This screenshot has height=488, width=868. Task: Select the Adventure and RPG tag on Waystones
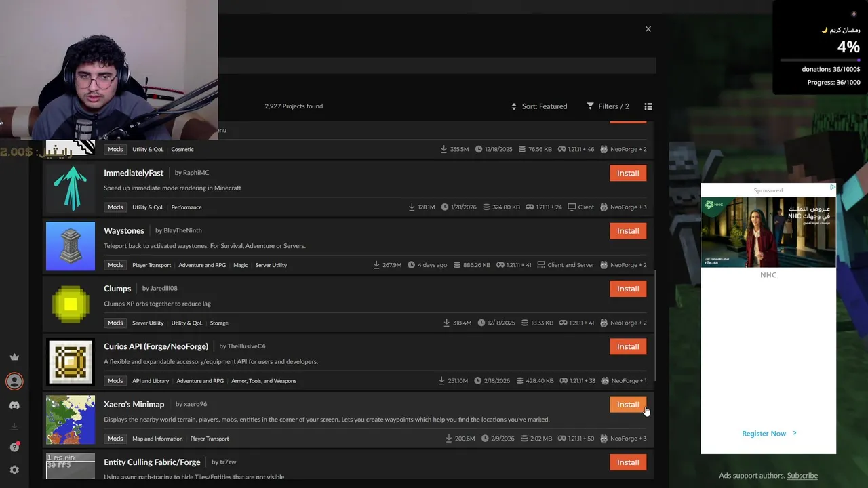tap(202, 265)
